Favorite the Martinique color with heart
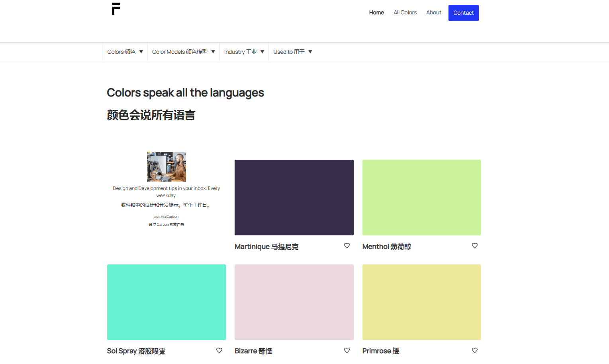Image resolution: width=609 pixels, height=364 pixels. tap(347, 246)
